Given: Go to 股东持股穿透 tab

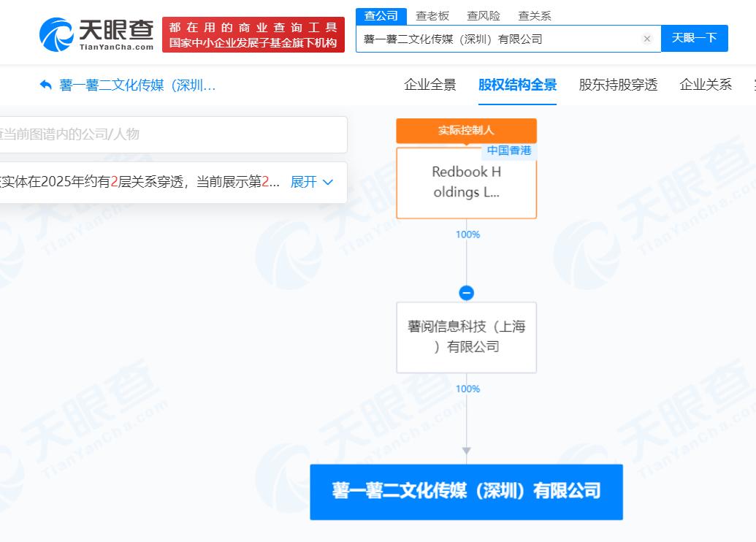Looking at the screenshot, I should click(618, 85).
